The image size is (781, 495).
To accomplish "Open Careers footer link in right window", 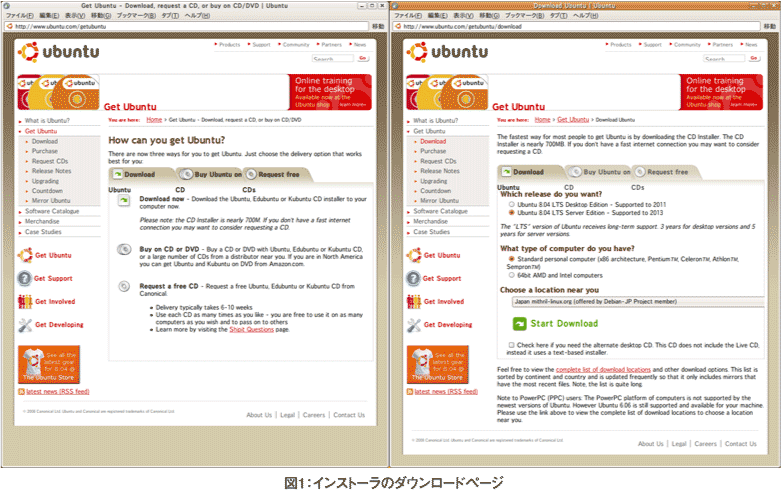I will 705,444.
